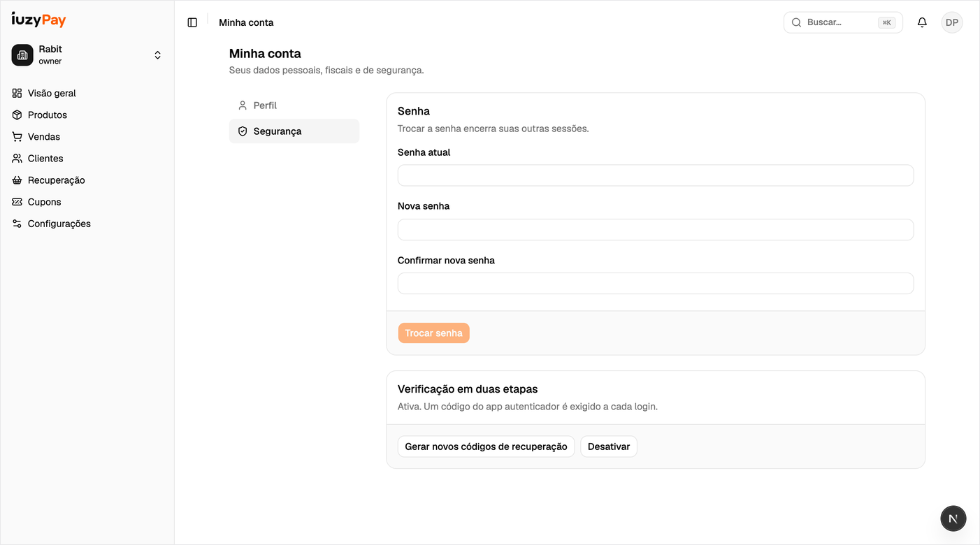Screen dimensions: 980x545
Task: Click the Configurações sliders icon
Action: pyautogui.click(x=17, y=224)
